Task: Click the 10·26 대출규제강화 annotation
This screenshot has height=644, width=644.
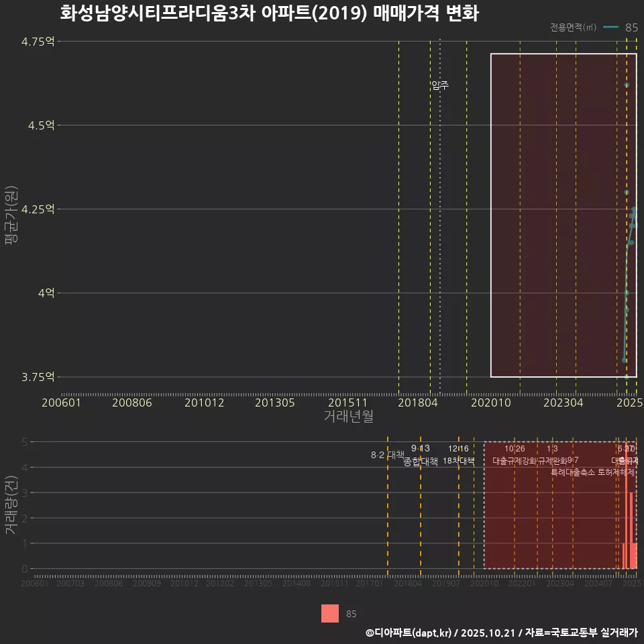Action: point(513,455)
